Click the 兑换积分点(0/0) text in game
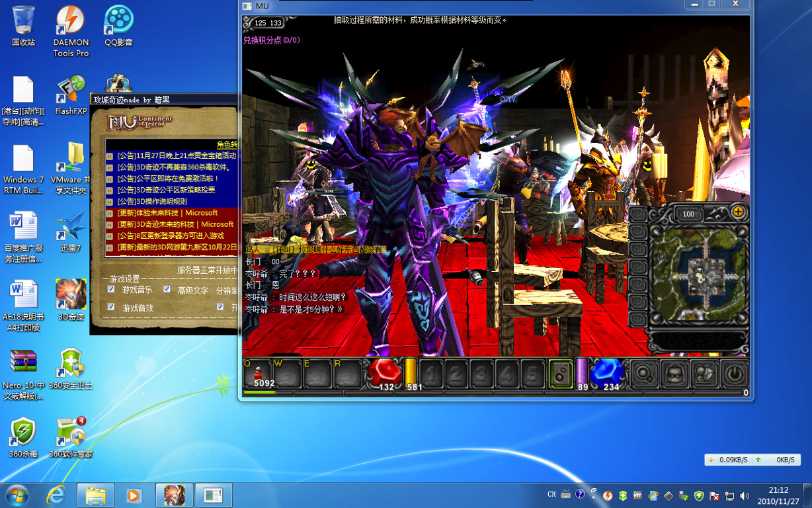 pos(272,40)
